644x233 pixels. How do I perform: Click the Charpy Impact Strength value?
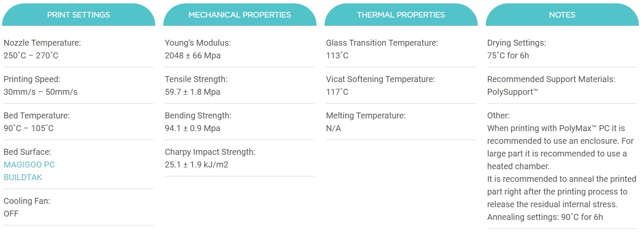(196, 164)
